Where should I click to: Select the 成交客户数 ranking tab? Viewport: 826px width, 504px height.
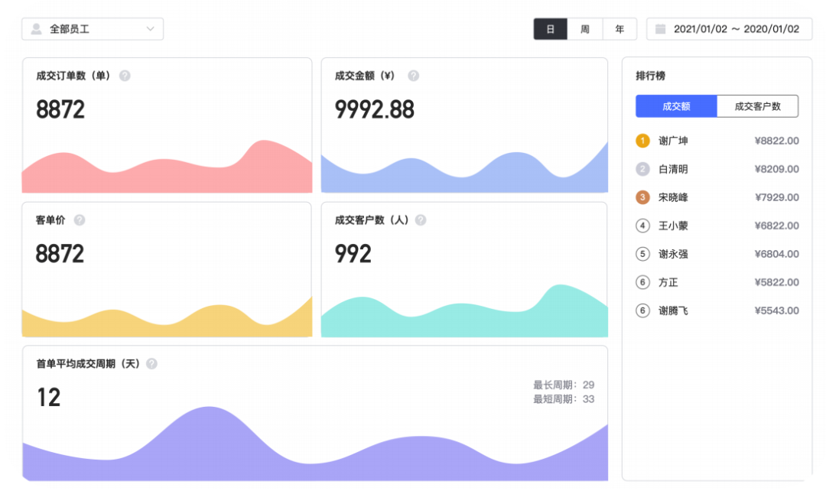(757, 106)
